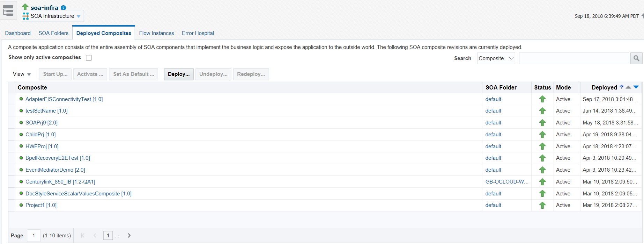Click the composite search text field
Viewport: 644px width, 244px height.
574,58
